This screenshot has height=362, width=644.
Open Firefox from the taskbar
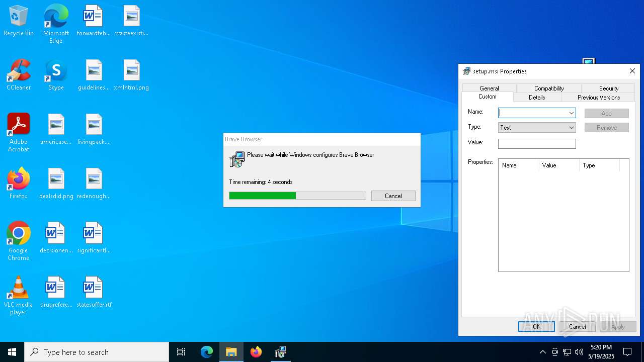coord(256,352)
